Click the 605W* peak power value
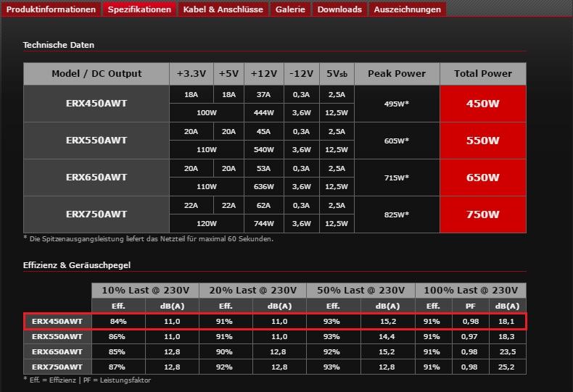This screenshot has height=392, width=573. click(397, 141)
